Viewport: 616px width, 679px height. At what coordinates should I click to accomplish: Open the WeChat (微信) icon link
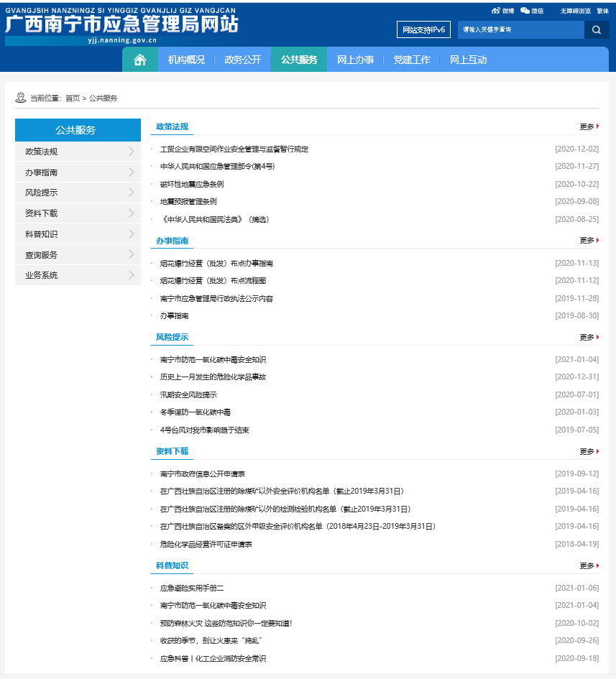[x=525, y=11]
